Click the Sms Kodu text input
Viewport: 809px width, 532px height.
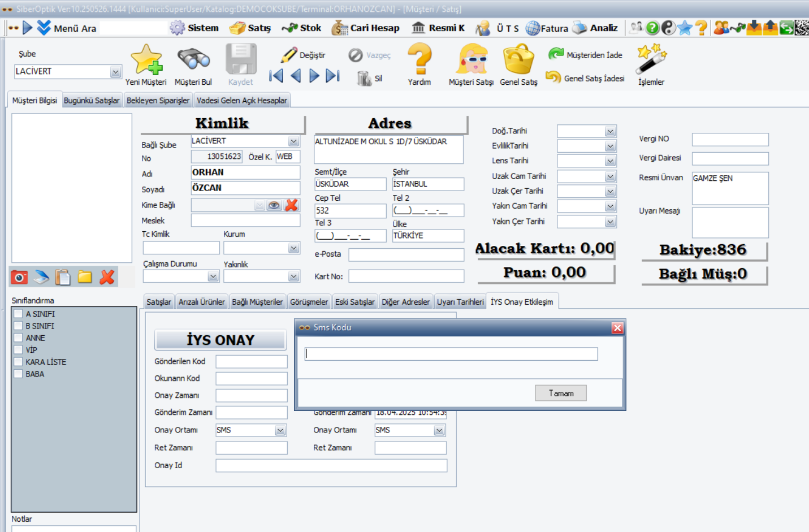pyautogui.click(x=451, y=354)
